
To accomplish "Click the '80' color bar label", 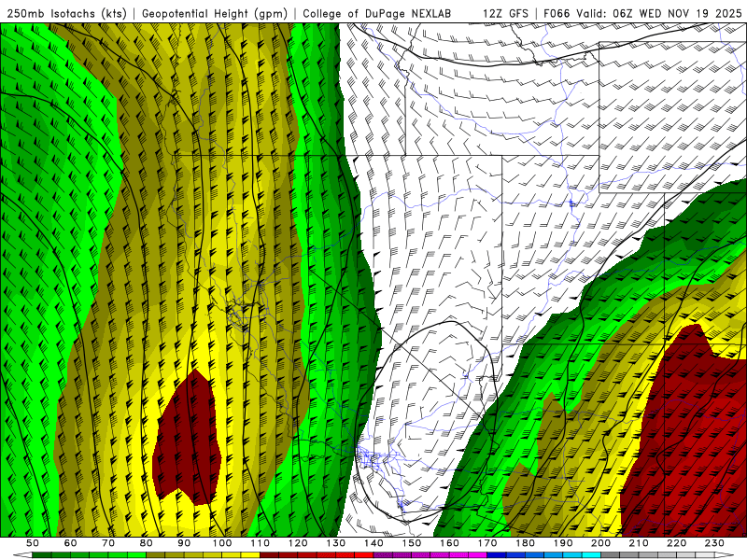I will click(146, 543).
